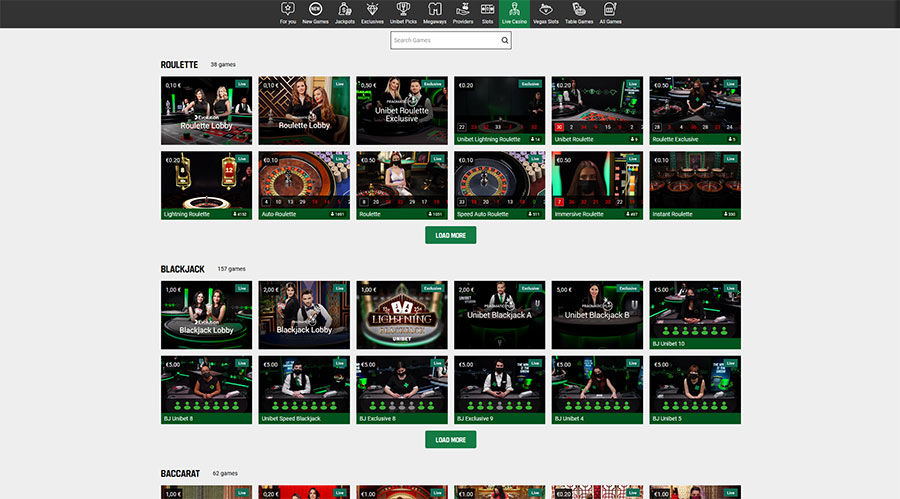Screen dimensions: 900x499
Task: Open the red-haired dealers Roulette Lobby
Action: [304, 110]
